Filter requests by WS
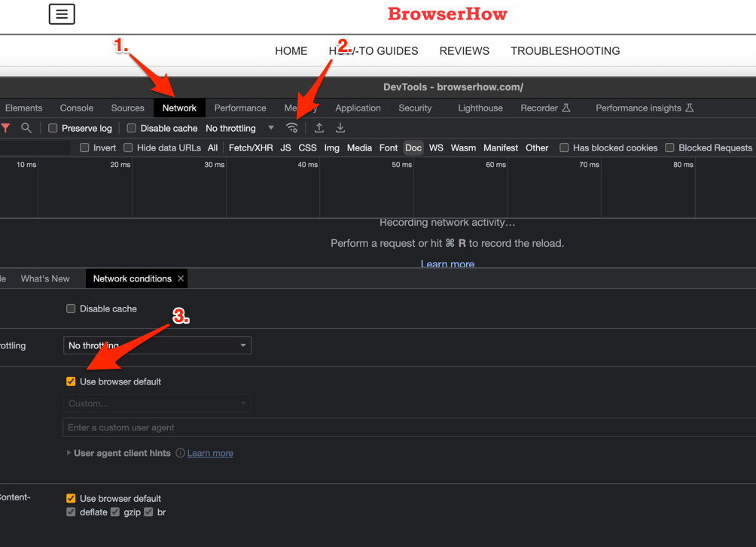The width and height of the screenshot is (756, 547). click(436, 148)
